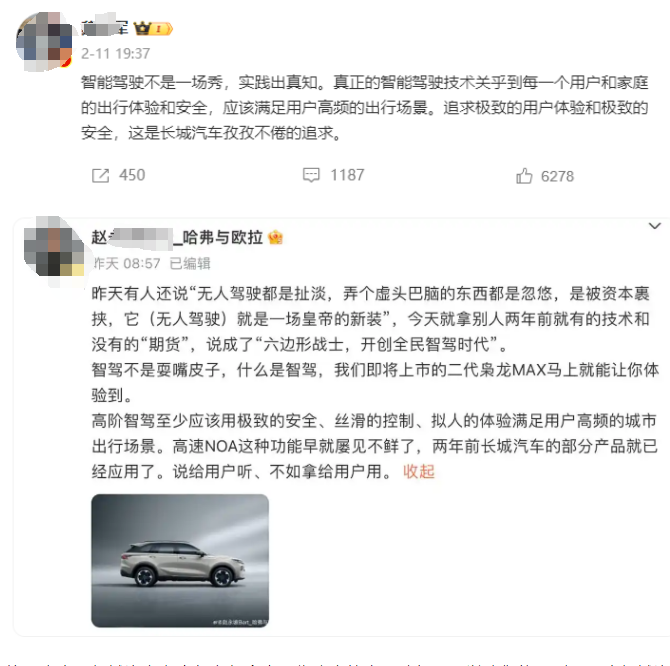
Task: Open the 哈弗与欧拉 username profile link
Action: click(177, 238)
